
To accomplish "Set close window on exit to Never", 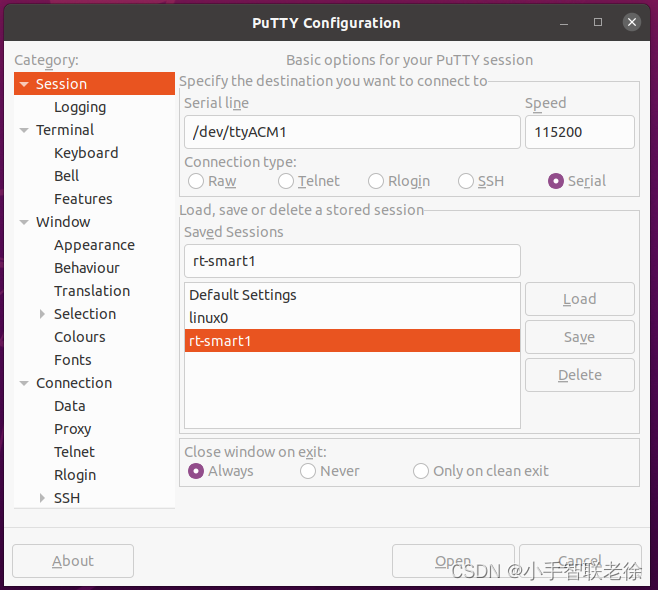I will click(x=308, y=471).
